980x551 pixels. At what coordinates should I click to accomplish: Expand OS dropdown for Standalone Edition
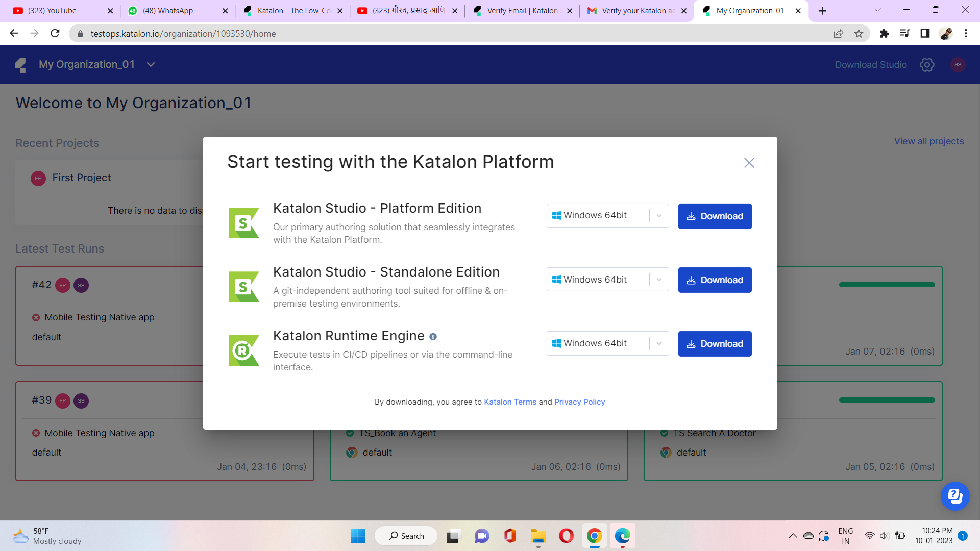[659, 280]
